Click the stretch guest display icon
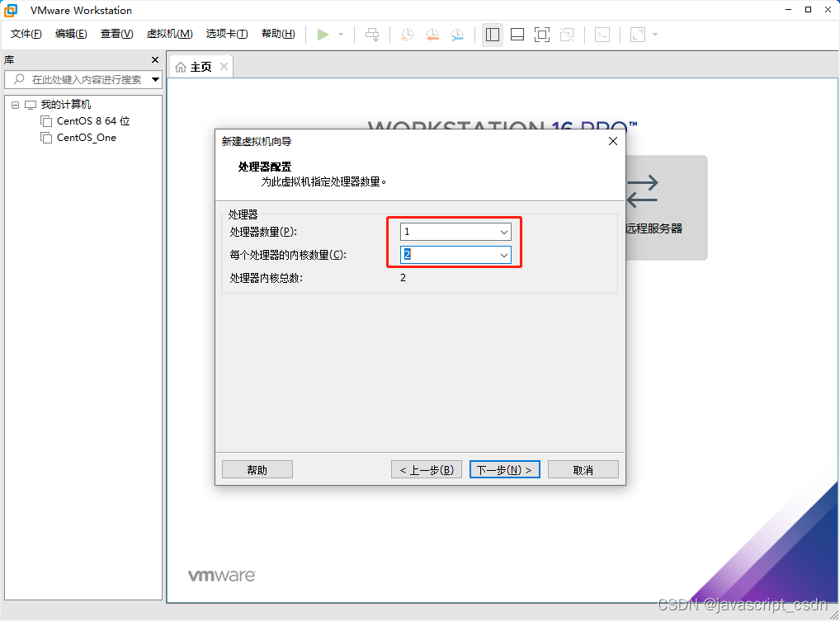Screen dimensions: 840x621 (638, 35)
